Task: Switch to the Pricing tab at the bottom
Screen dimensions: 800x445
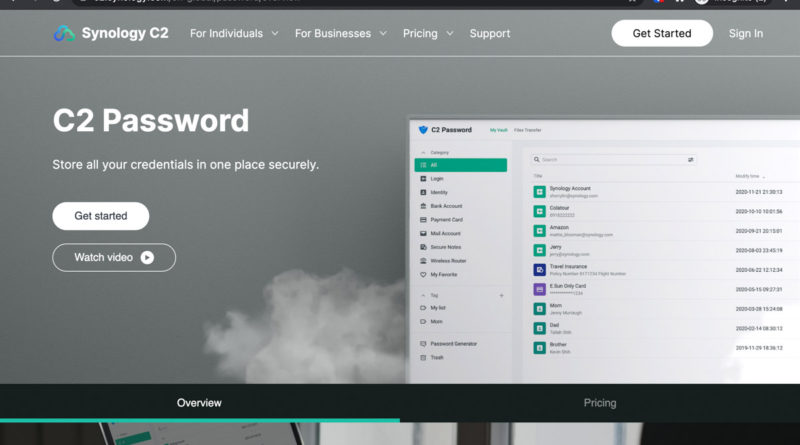Action: pyautogui.click(x=600, y=403)
